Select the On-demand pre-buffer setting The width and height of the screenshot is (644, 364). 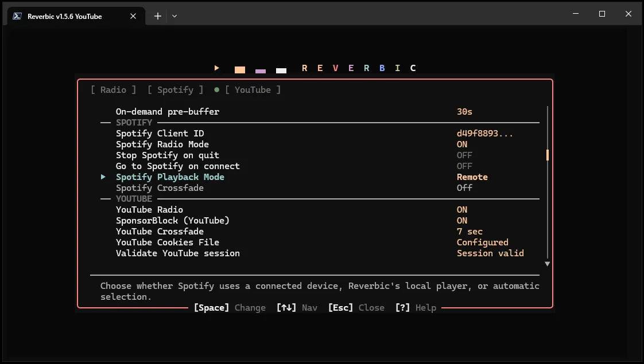click(x=168, y=112)
